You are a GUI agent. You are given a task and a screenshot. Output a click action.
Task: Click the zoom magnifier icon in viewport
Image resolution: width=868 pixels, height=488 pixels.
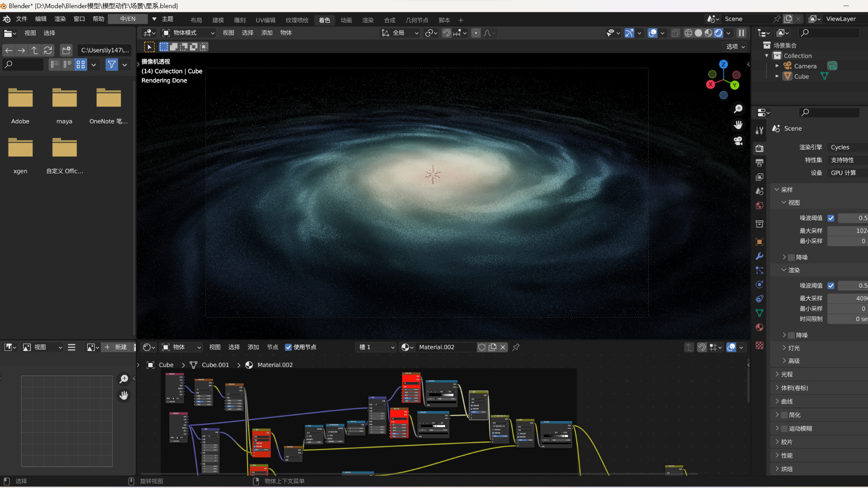[738, 109]
